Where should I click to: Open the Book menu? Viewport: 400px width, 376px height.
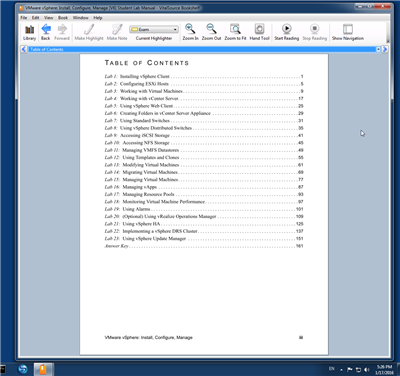(x=63, y=18)
